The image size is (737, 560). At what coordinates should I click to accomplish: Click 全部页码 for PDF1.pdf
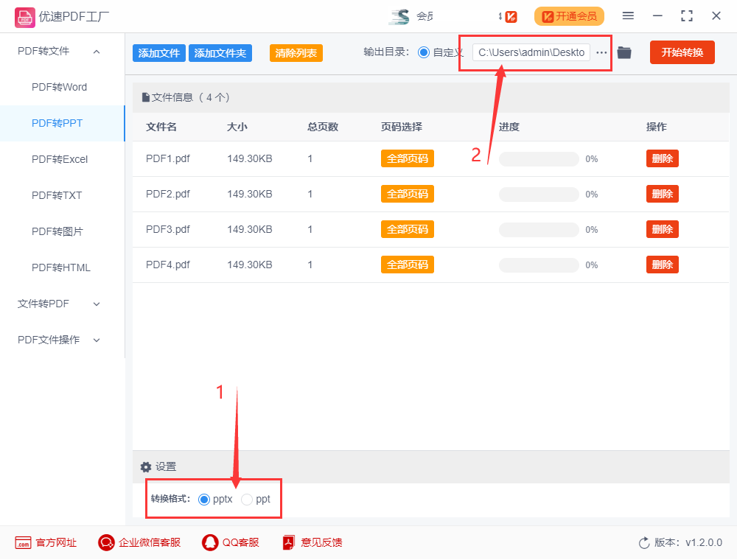[407, 159]
